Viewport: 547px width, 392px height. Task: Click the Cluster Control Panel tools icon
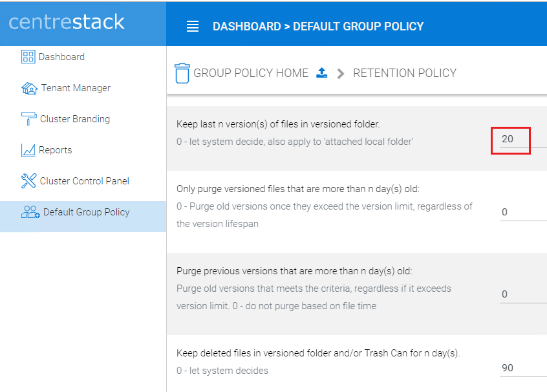coord(28,181)
